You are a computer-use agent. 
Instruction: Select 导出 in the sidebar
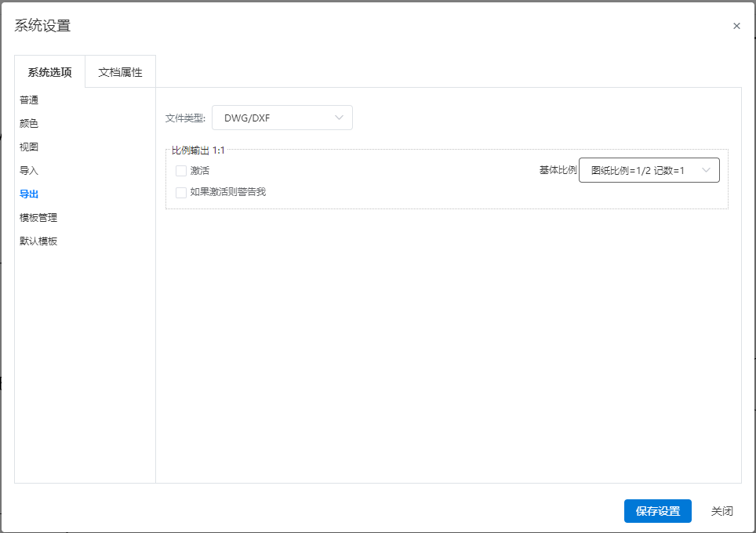tap(29, 194)
